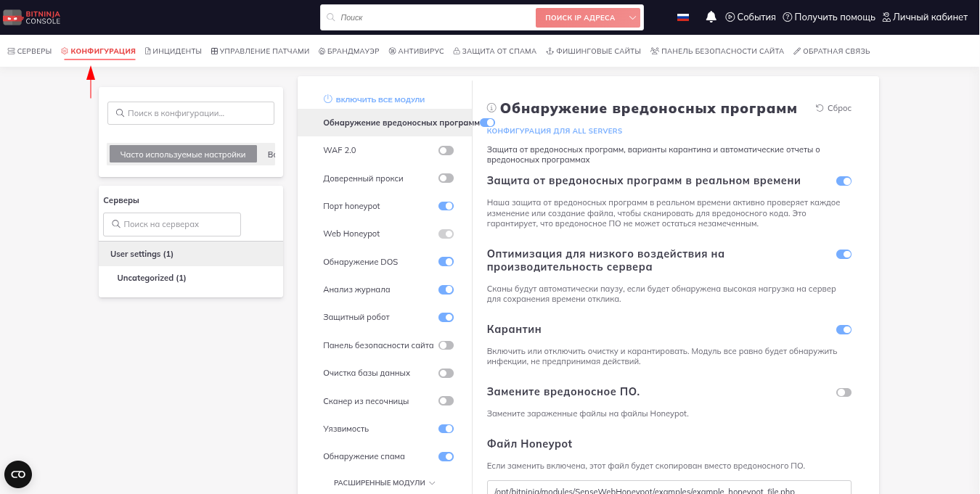The image size is (980, 494).
Task: Open the language selector Russian flag
Action: point(683,17)
